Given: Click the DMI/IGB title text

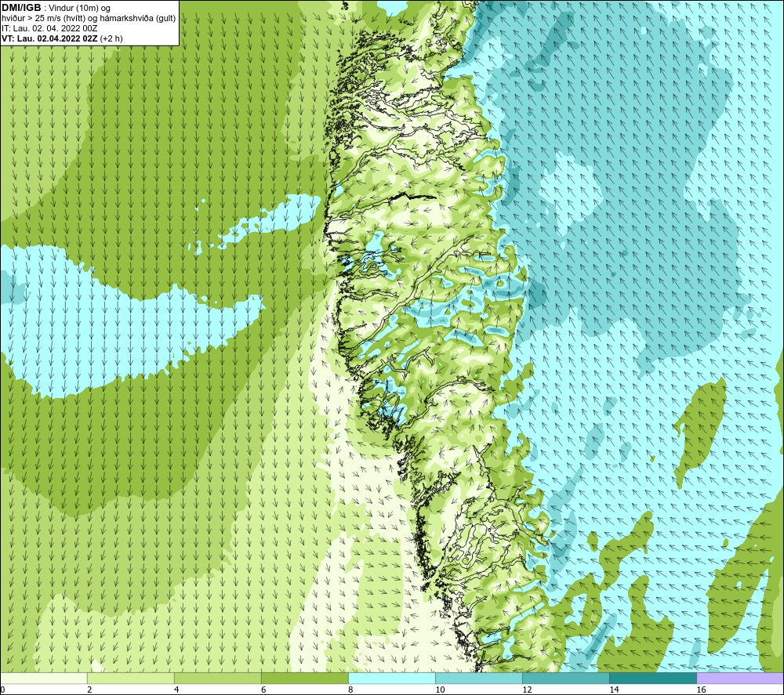Looking at the screenshot, I should coord(21,8).
